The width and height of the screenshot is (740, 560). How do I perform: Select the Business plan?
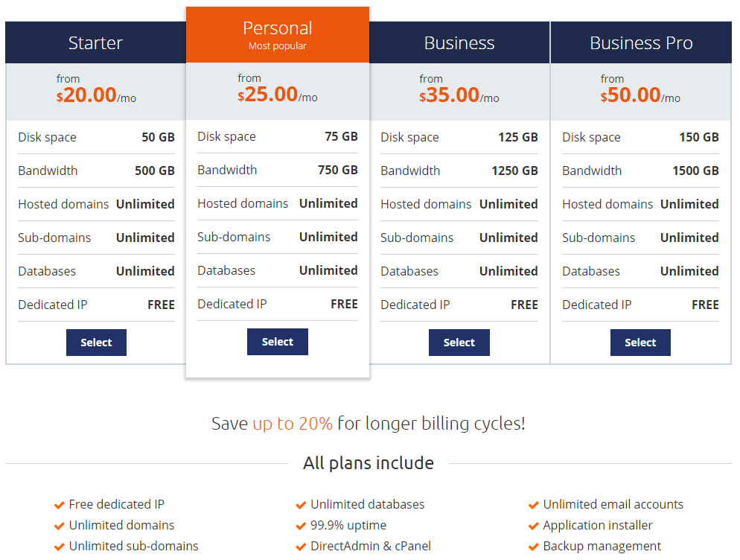click(459, 343)
